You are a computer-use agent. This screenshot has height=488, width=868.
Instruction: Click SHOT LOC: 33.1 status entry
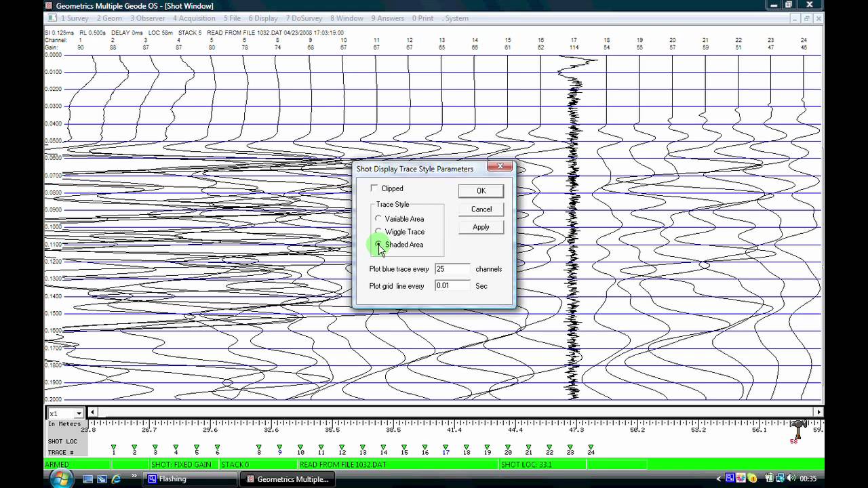pyautogui.click(x=542, y=464)
